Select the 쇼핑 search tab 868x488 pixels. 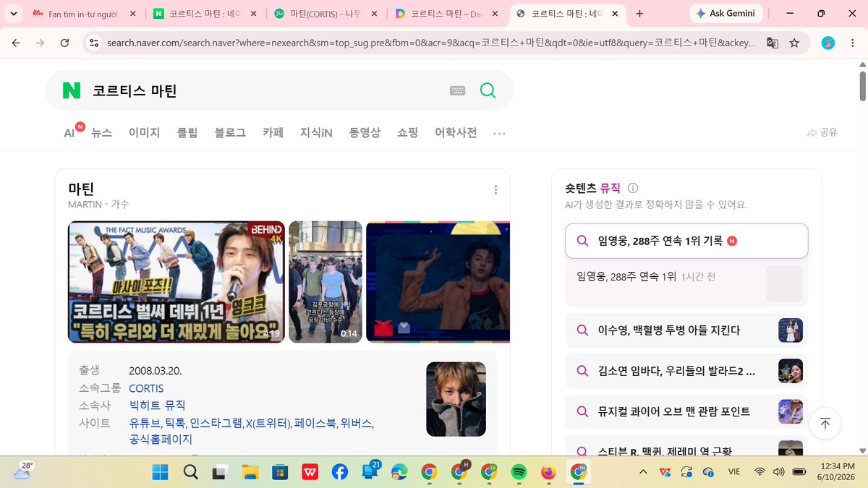407,132
